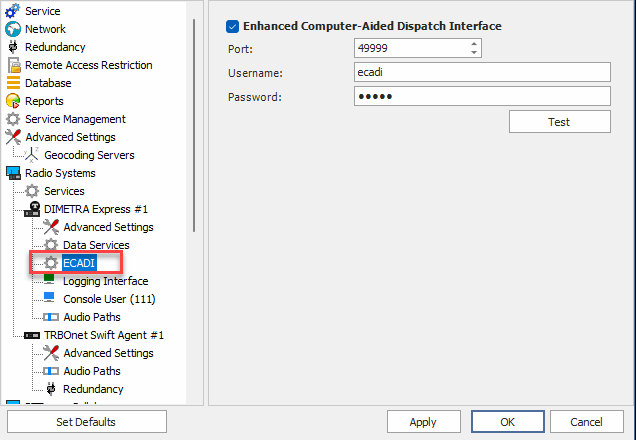Open the Reports pie chart icon
Viewport: 636px width, 440px height.
click(13, 101)
